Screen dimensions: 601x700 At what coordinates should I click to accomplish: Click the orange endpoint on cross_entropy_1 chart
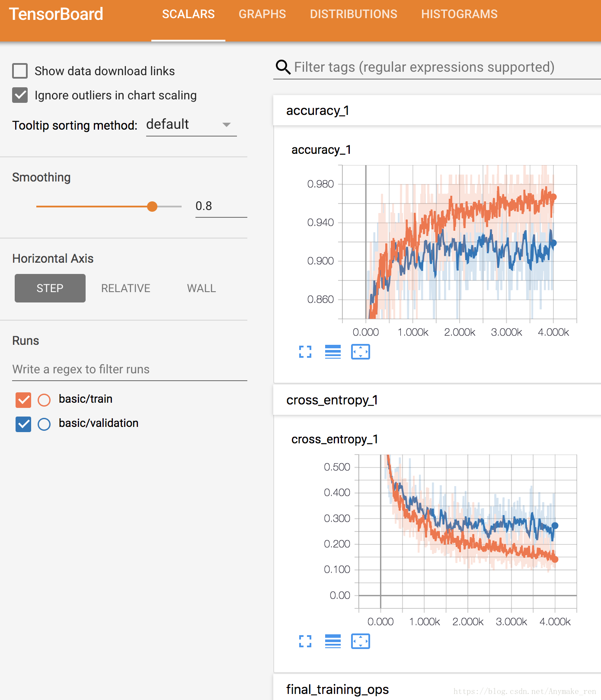tap(555, 559)
